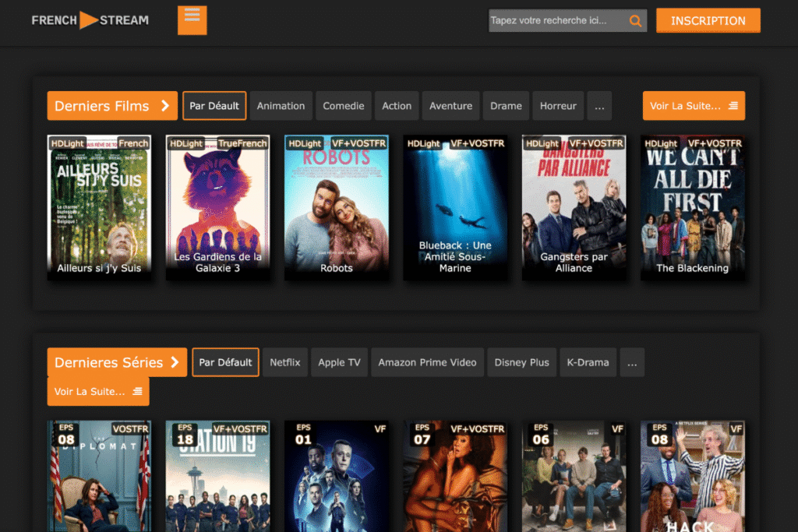This screenshot has width=798, height=532.
Task: Click the INSCRIPTION button
Action: click(x=708, y=20)
